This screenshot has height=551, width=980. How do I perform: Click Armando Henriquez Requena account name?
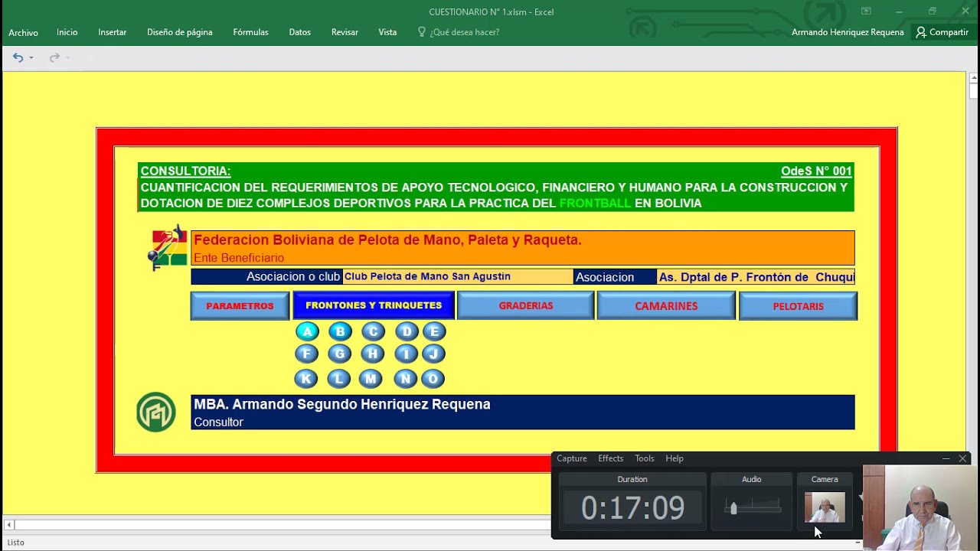tap(848, 32)
